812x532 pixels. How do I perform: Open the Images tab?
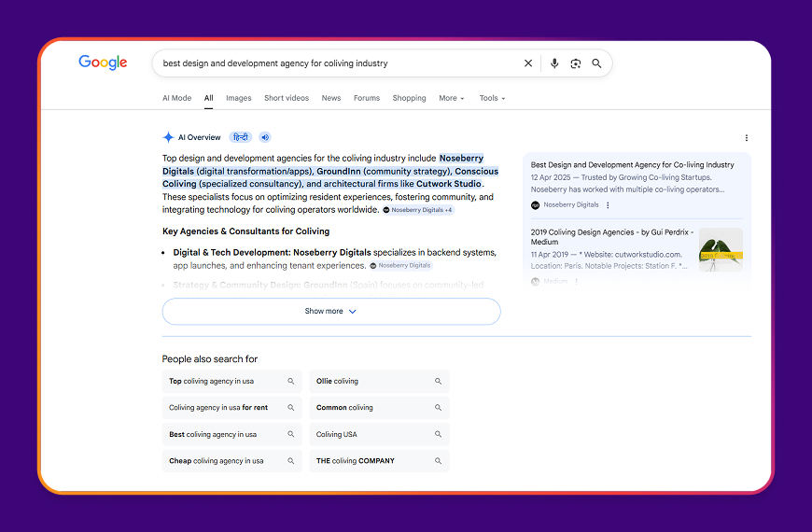[x=239, y=98]
